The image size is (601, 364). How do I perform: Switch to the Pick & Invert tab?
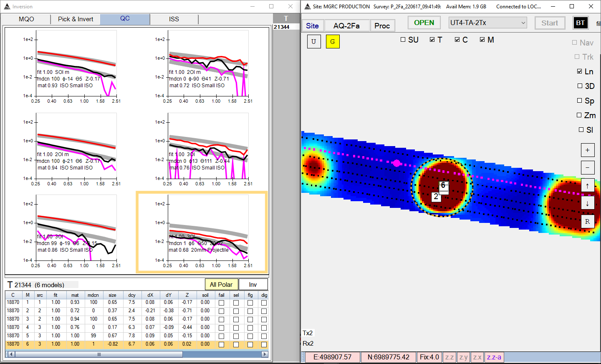pyautogui.click(x=76, y=19)
